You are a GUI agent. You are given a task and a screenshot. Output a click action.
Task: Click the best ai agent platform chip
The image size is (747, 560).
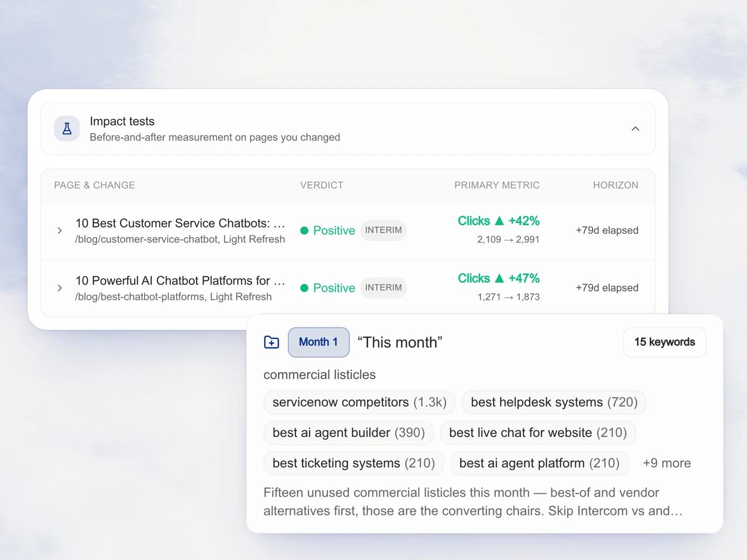tap(540, 463)
